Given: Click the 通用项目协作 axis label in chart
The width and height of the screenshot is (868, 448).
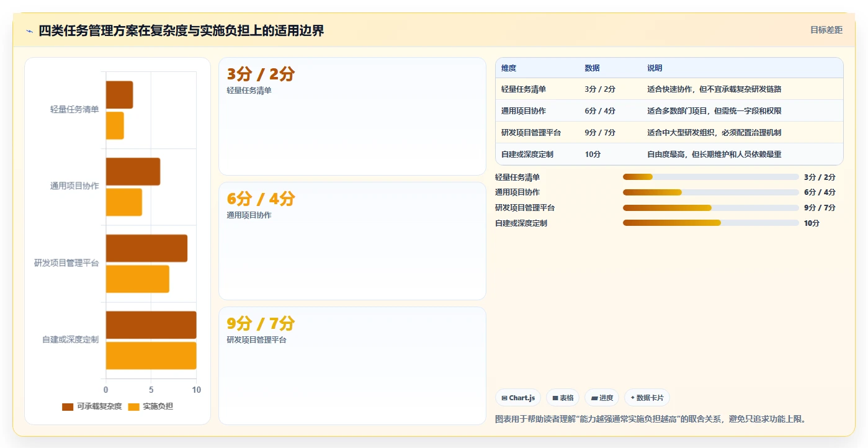Looking at the screenshot, I should [74, 186].
